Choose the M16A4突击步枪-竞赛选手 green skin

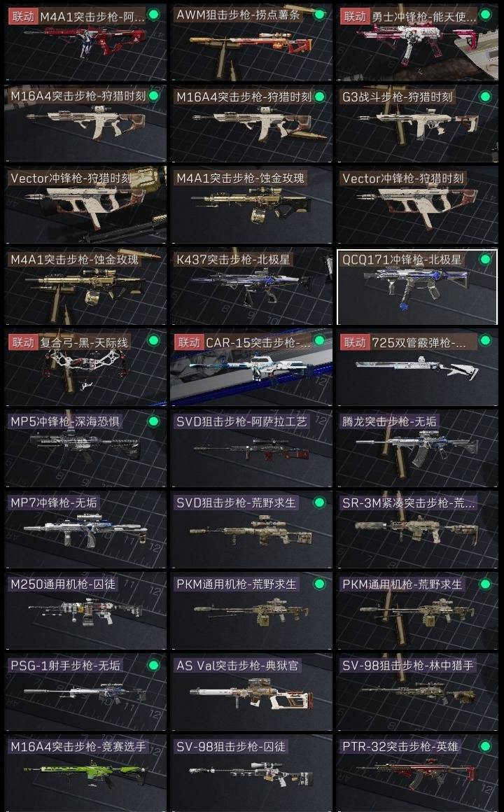point(85,773)
